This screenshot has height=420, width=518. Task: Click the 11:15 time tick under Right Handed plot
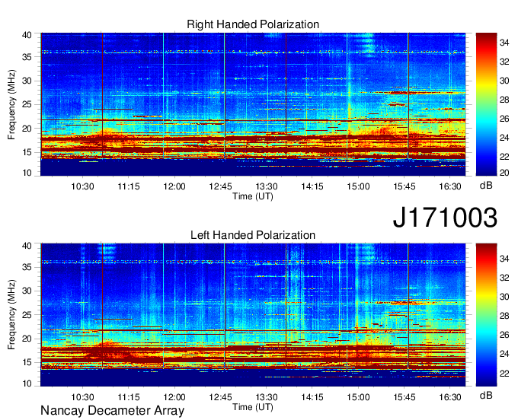[x=129, y=186]
